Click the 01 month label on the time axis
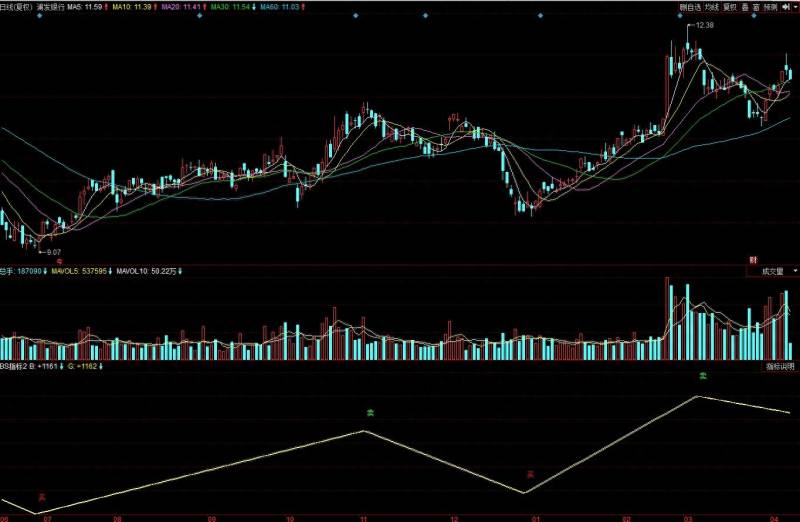800x522 pixels. coord(535,518)
